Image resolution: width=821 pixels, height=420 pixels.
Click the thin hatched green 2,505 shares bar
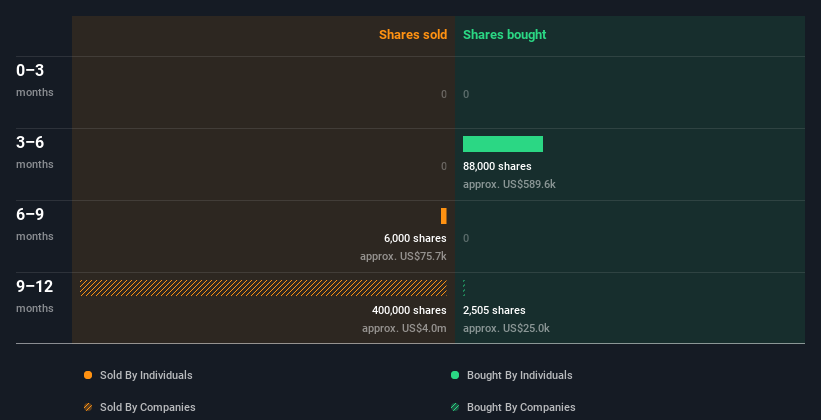(x=464, y=288)
